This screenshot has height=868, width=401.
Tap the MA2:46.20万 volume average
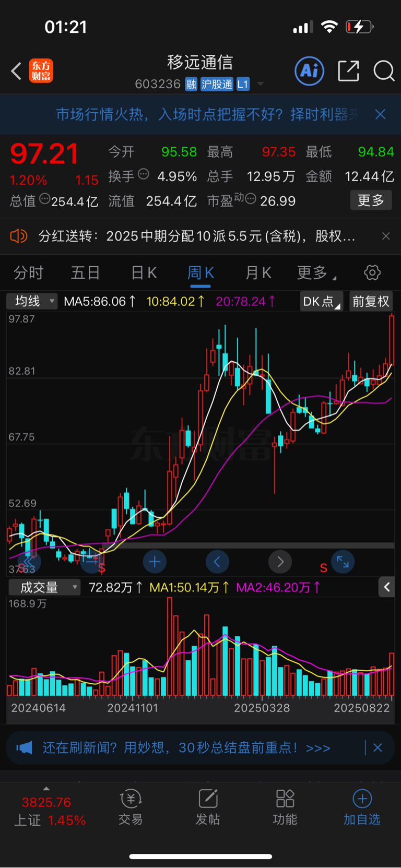pyautogui.click(x=278, y=588)
